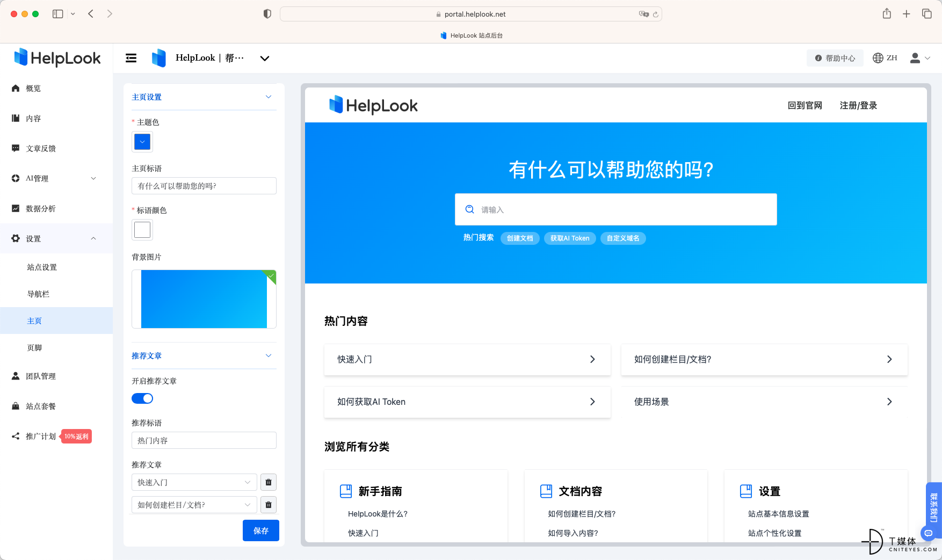Viewport: 942px width, 560px height.
Task: Open the 标语颜色 white color swatch
Action: coord(142,230)
